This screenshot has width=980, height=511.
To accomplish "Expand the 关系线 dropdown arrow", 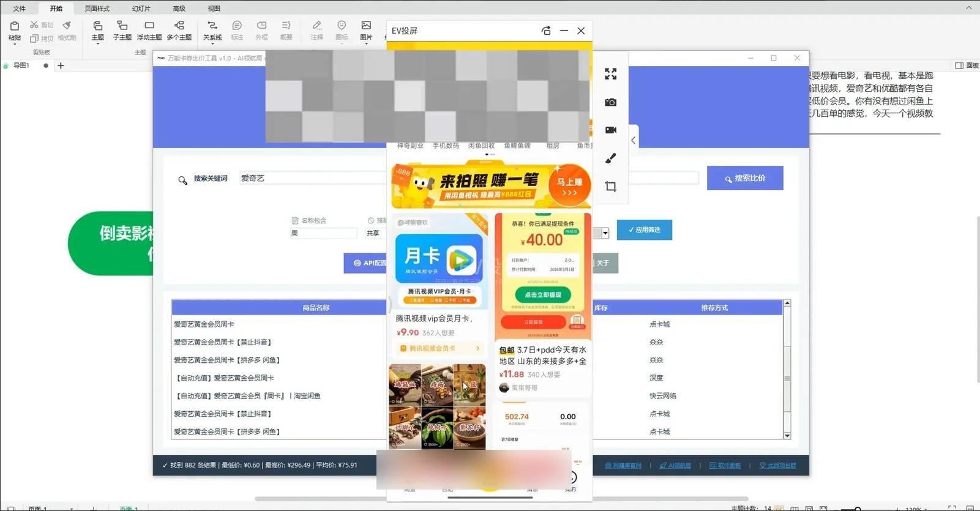I will pos(212,45).
